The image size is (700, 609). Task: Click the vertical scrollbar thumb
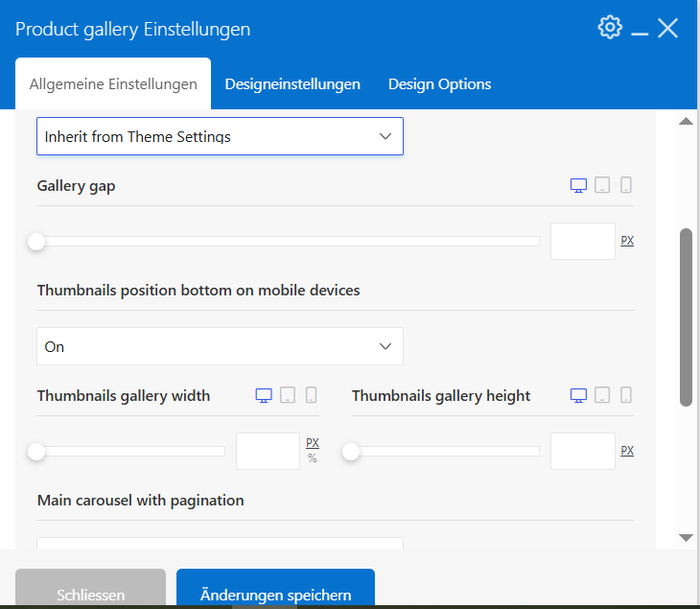click(686, 317)
